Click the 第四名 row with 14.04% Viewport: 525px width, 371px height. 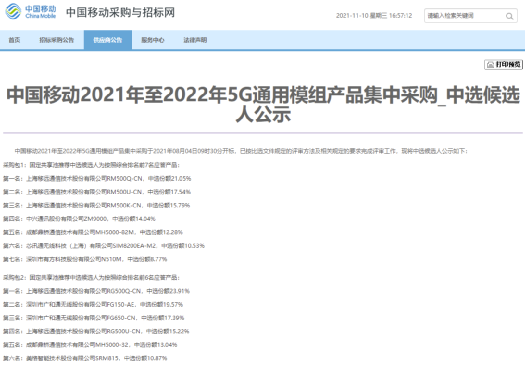pos(79,219)
